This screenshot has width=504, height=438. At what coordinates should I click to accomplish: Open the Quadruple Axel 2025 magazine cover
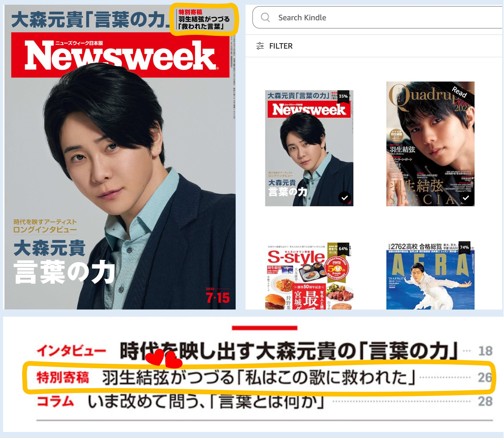pos(430,144)
